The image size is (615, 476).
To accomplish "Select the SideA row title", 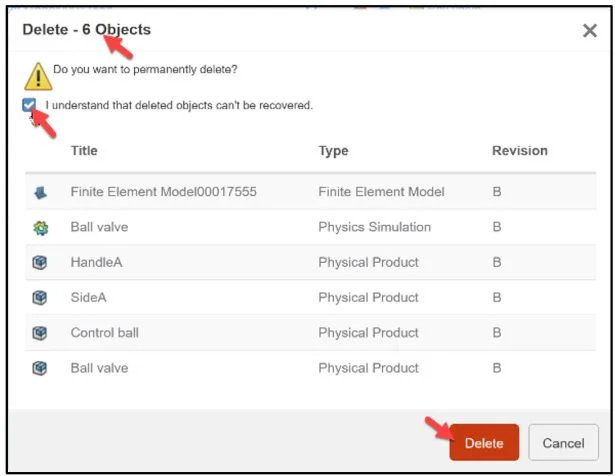I will coord(90,298).
